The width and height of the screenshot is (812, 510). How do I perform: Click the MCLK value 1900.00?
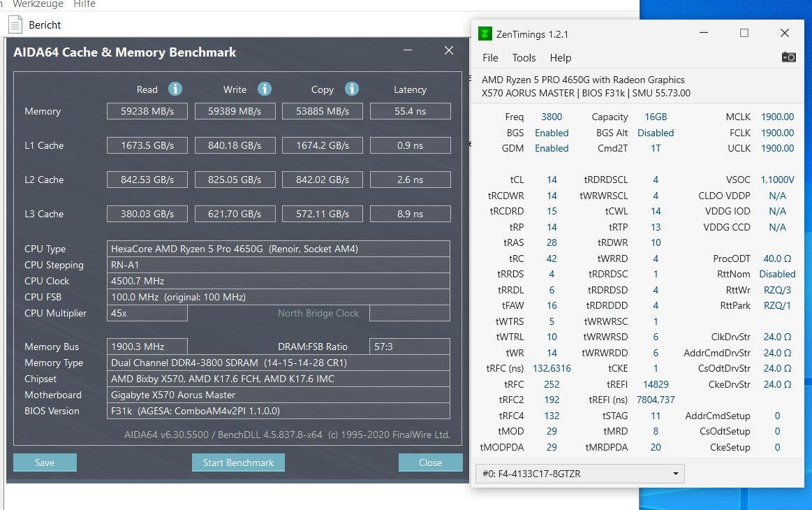click(777, 117)
